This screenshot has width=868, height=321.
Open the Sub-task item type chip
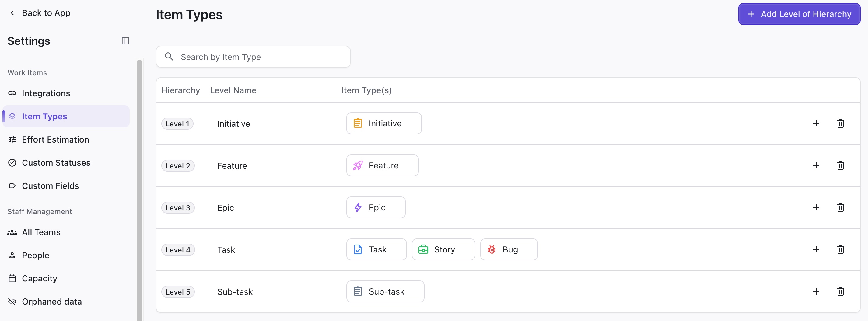click(x=385, y=292)
